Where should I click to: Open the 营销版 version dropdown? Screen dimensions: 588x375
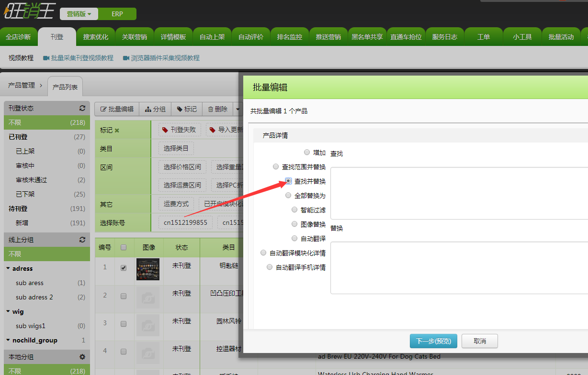click(x=79, y=14)
